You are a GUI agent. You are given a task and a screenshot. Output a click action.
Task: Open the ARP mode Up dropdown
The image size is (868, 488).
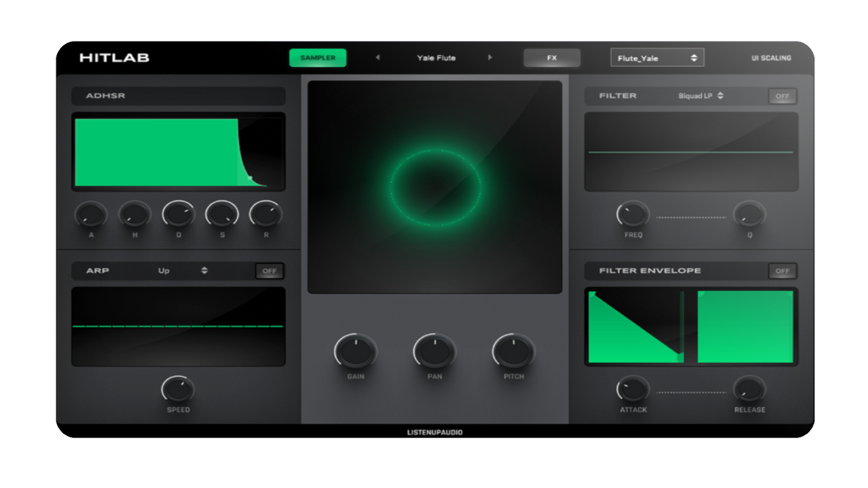pyautogui.click(x=183, y=270)
